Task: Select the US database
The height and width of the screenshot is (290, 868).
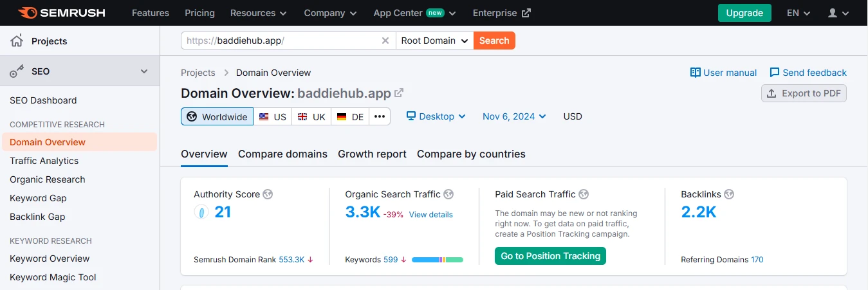Action: [272, 116]
